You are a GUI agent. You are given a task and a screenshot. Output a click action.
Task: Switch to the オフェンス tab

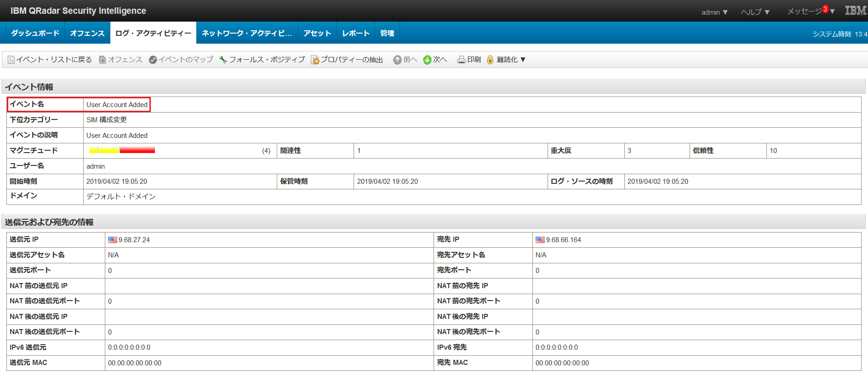(x=87, y=33)
